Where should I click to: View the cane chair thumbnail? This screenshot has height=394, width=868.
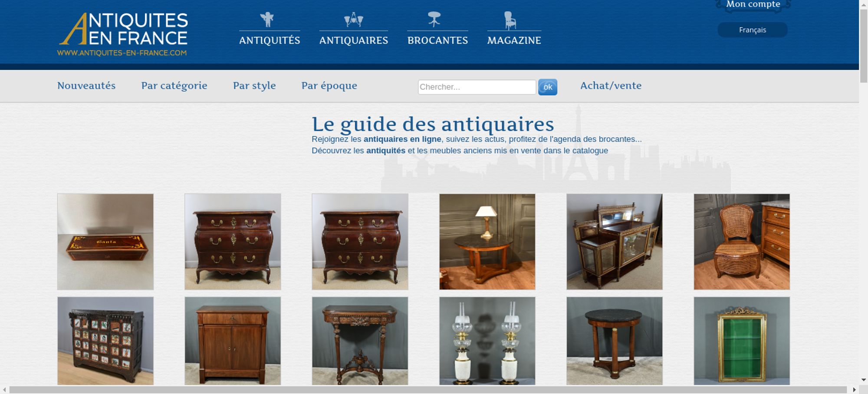tap(742, 242)
